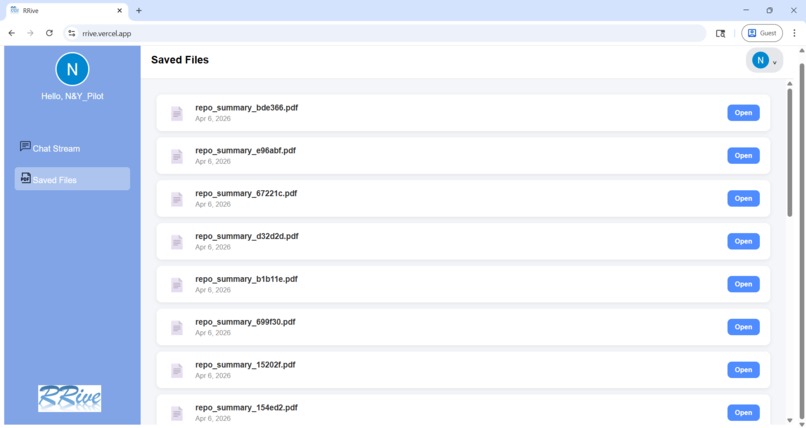
Task: Click the Saved Files PDF icon
Action: [26, 178]
